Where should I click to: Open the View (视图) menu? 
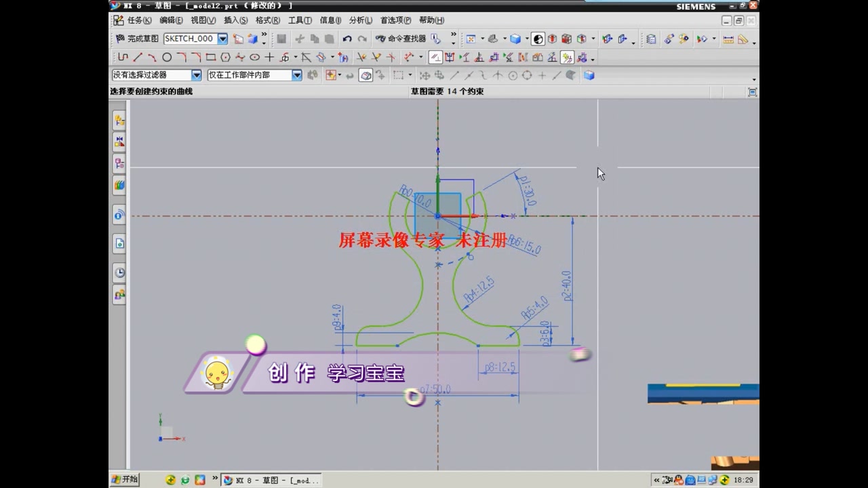pos(203,20)
